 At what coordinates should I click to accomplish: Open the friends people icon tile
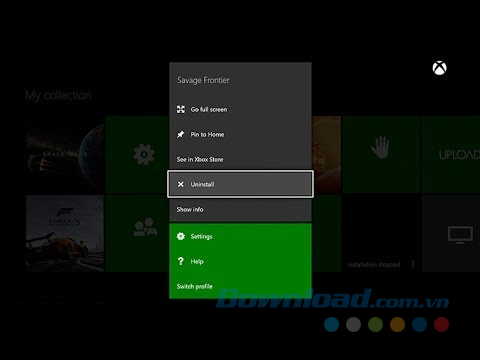click(x=137, y=233)
